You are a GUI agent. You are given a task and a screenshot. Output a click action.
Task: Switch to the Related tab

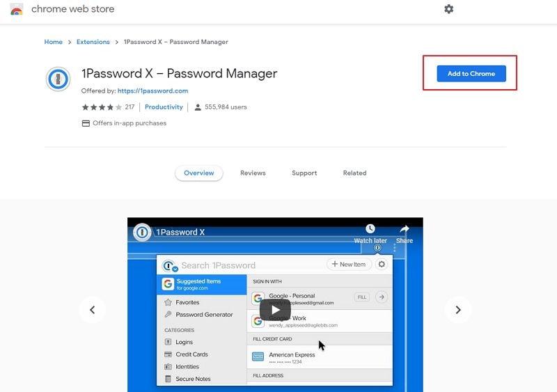[354, 173]
